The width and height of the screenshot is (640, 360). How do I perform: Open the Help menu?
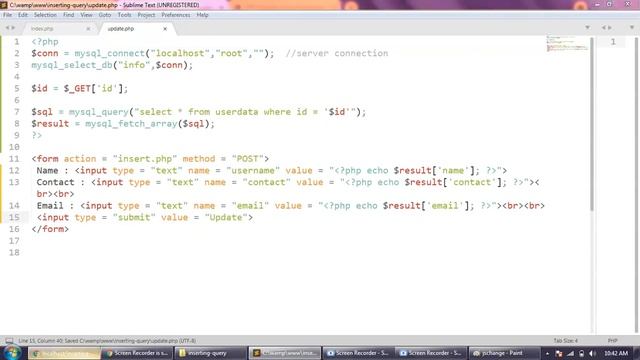[x=202, y=15]
